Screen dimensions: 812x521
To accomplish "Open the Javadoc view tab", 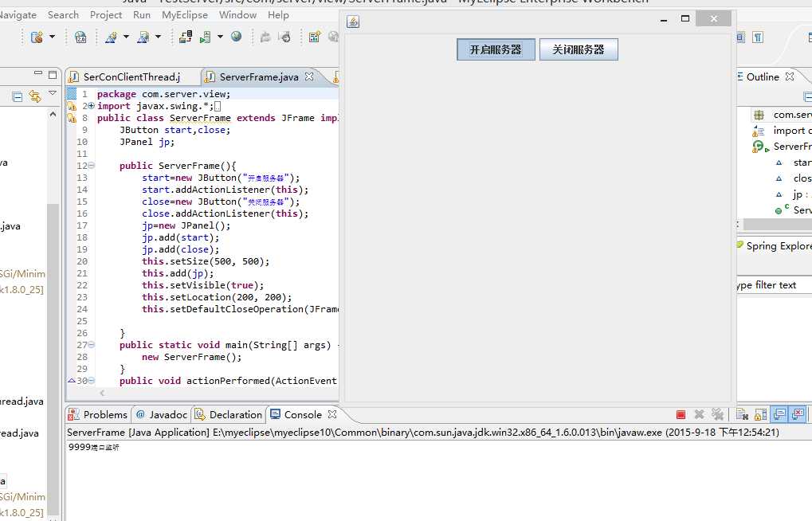I will (161, 414).
